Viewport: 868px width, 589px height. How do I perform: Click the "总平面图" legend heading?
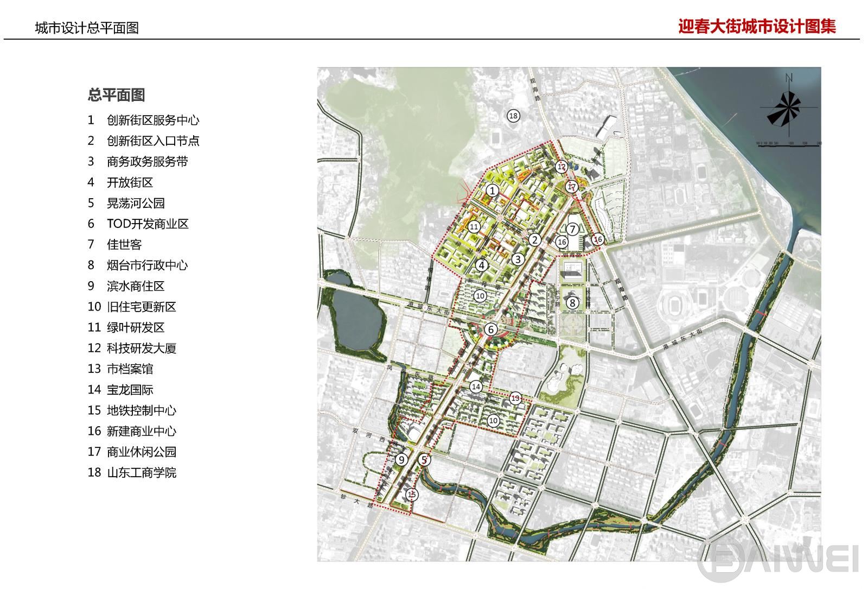(x=116, y=95)
